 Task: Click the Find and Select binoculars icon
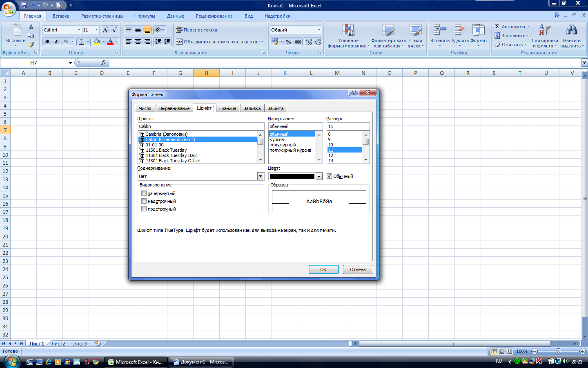coord(572,30)
